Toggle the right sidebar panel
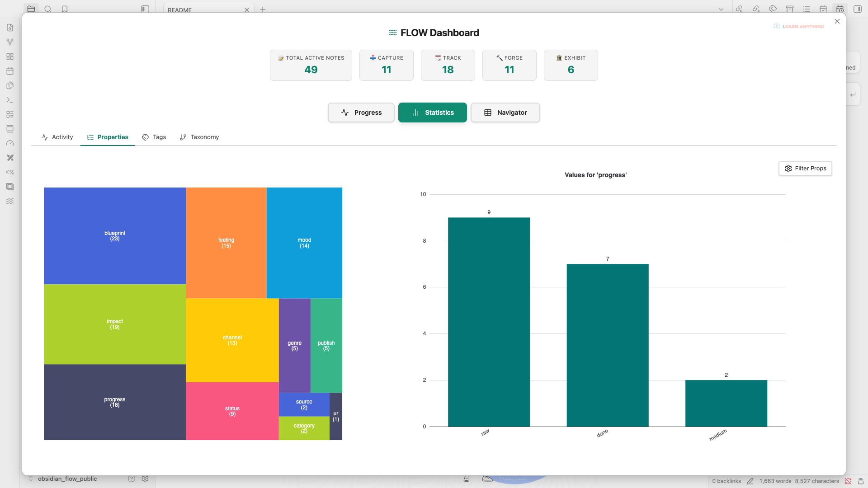The image size is (868, 488). click(857, 9)
